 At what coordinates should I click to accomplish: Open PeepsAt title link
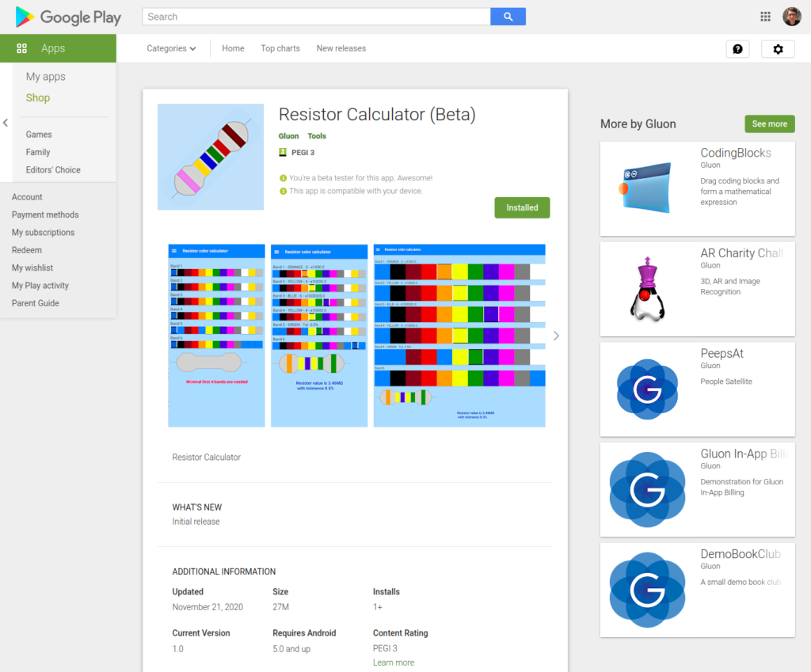(x=722, y=354)
